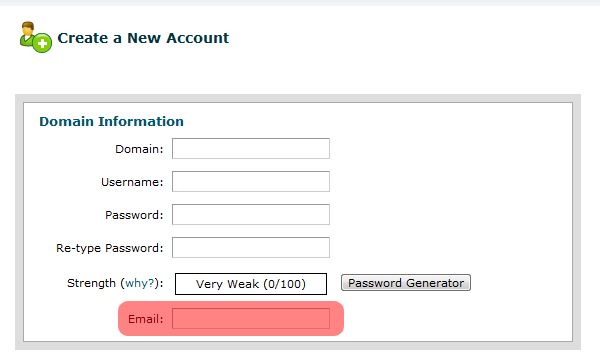Focus the Username input field

point(251,181)
